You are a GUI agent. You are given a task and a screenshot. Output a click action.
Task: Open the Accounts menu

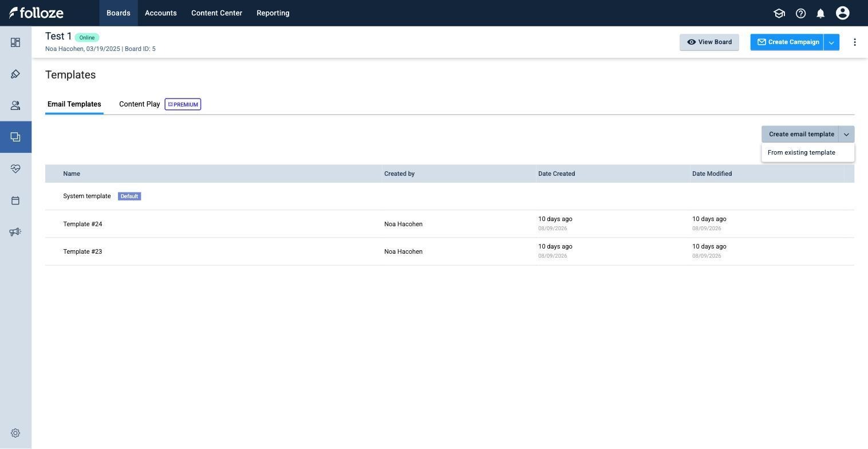160,13
